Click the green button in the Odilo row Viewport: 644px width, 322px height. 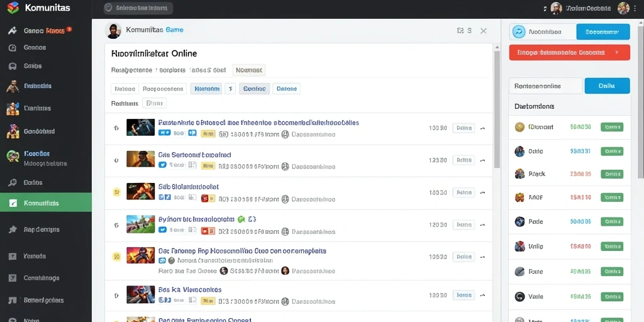(x=612, y=151)
